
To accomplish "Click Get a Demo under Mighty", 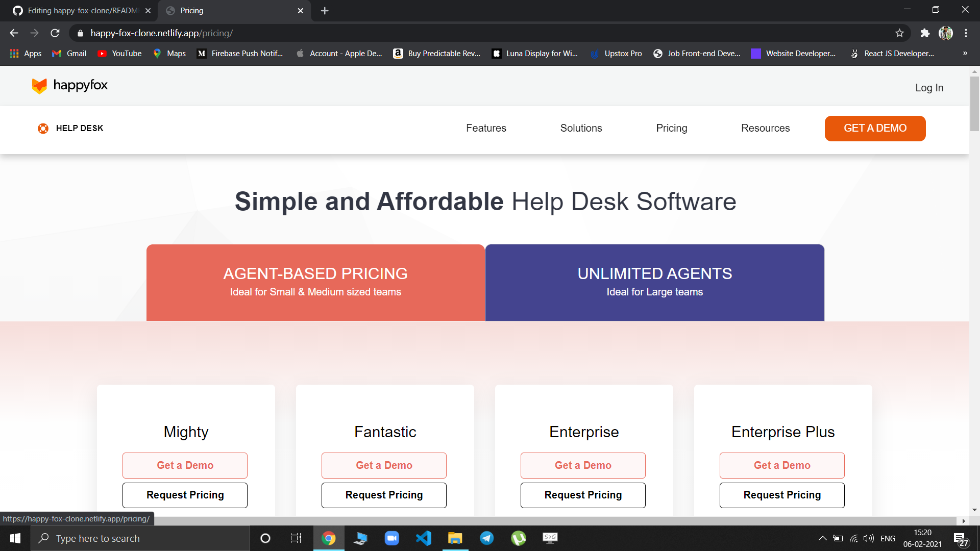I will pos(185,465).
